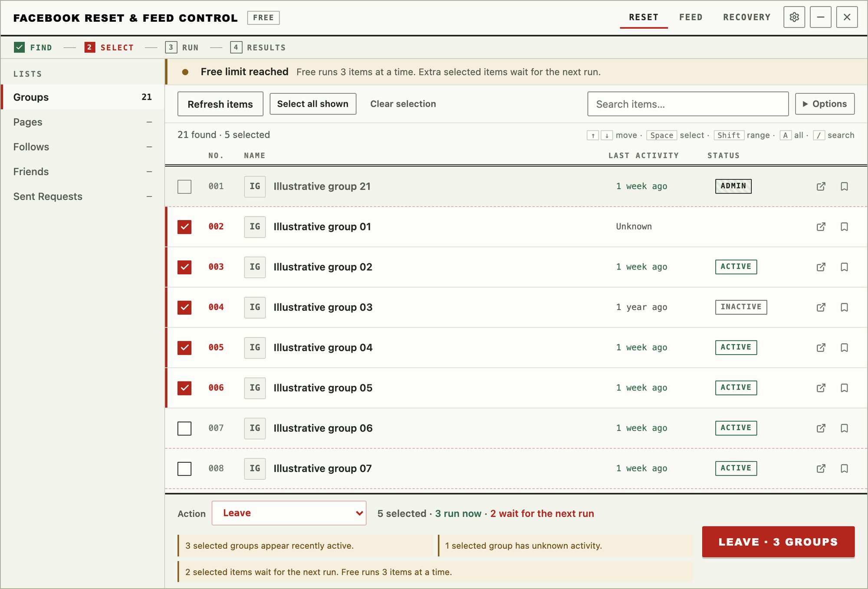This screenshot has height=589, width=868.
Task: Open the settings gear icon
Action: point(794,17)
